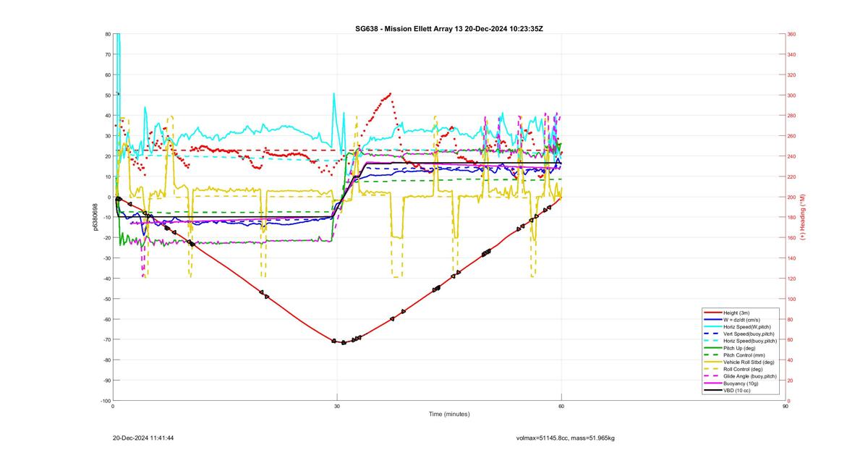Select the 'Pitch Up (deg)' legend entry
This screenshot has width=868, height=450.
click(x=740, y=347)
